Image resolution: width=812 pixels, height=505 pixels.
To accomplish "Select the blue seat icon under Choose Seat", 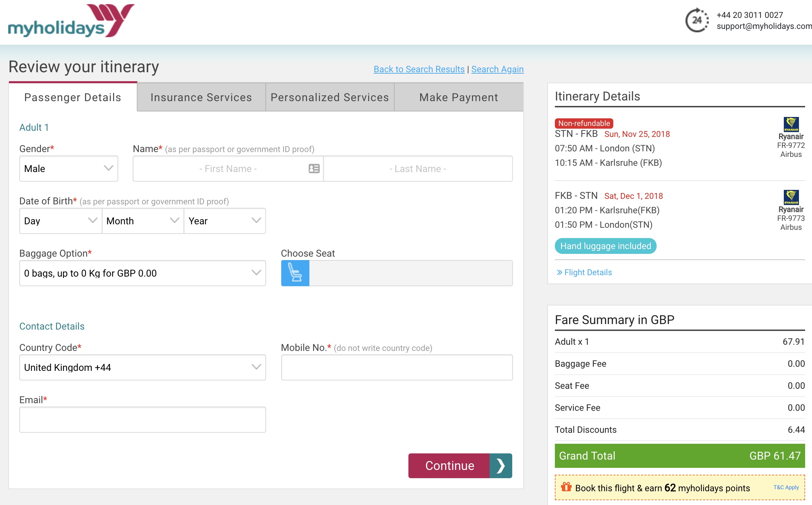I will pos(295,273).
